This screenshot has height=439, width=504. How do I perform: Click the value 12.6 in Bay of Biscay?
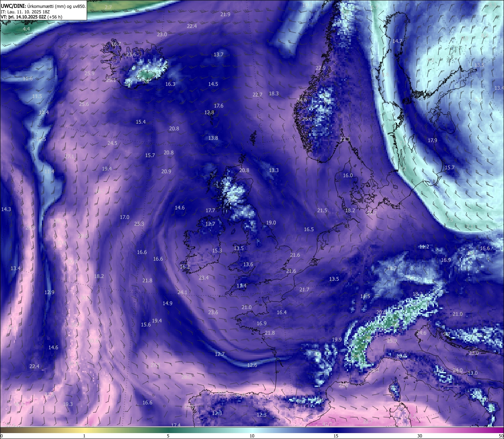coord(252,365)
